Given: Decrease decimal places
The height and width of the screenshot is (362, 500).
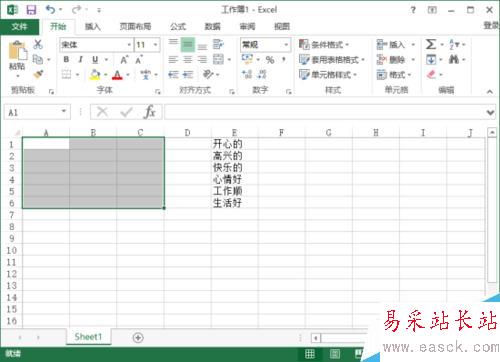Looking at the screenshot, I should coord(262,74).
